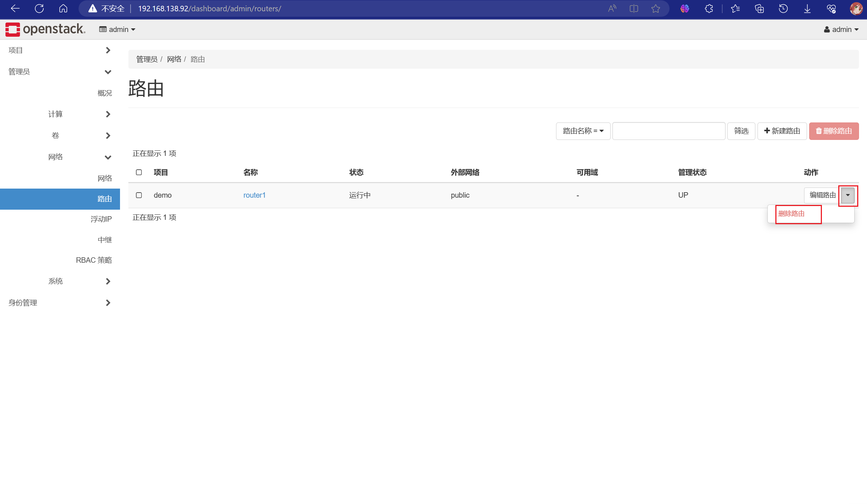The image size is (867, 504).
Task: Open browser downloads icon
Action: pos(807,8)
